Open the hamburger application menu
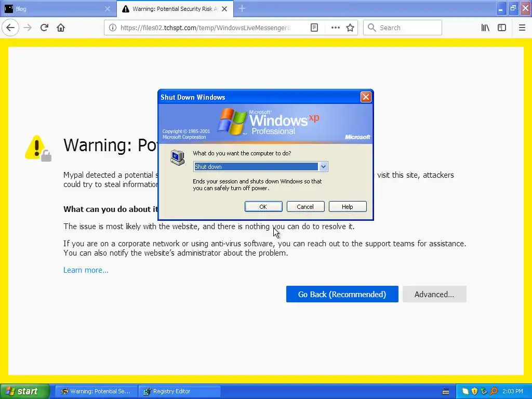This screenshot has height=399, width=532. point(522,28)
